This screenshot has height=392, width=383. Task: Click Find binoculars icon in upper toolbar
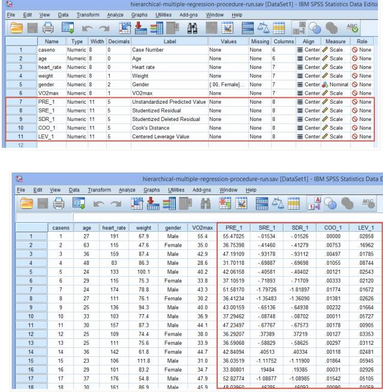click(x=192, y=28)
